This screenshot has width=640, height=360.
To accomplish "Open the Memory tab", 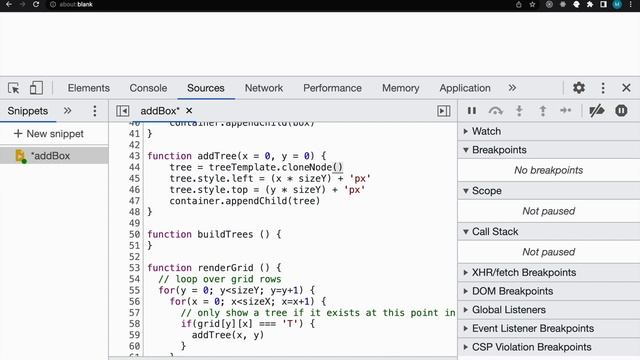I will (400, 88).
